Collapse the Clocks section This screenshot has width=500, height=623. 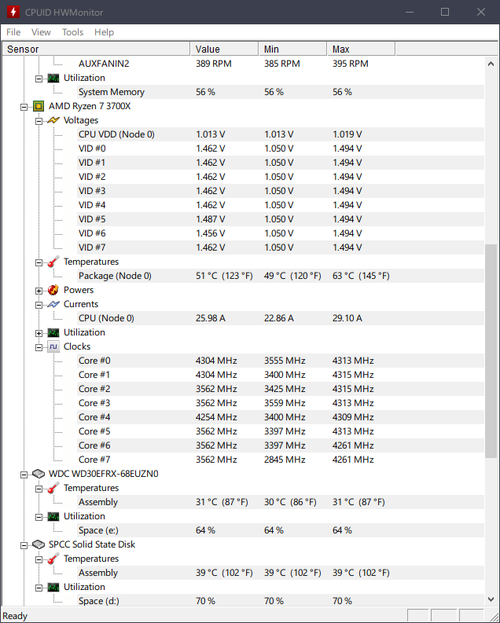[39, 348]
